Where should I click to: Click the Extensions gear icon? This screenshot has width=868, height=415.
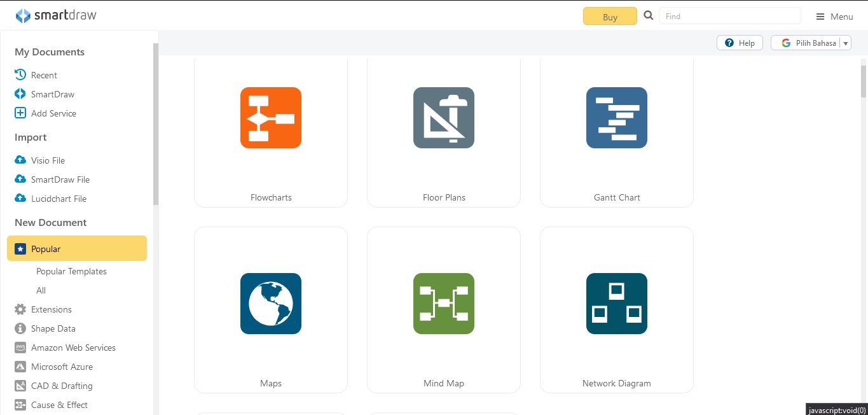20,309
